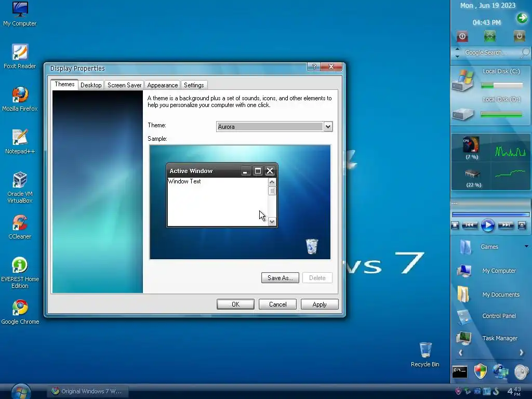
Task: Click the Save As... button
Action: (x=280, y=278)
